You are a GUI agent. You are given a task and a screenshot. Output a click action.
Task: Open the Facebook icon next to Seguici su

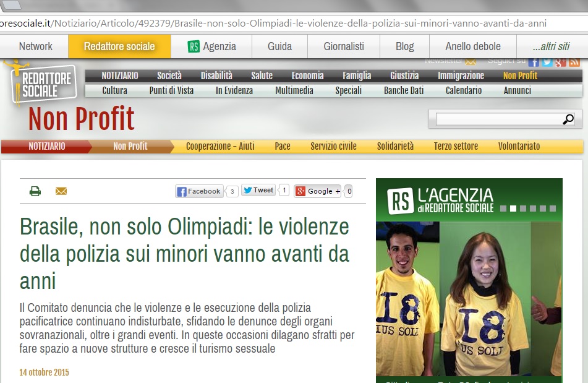point(534,62)
